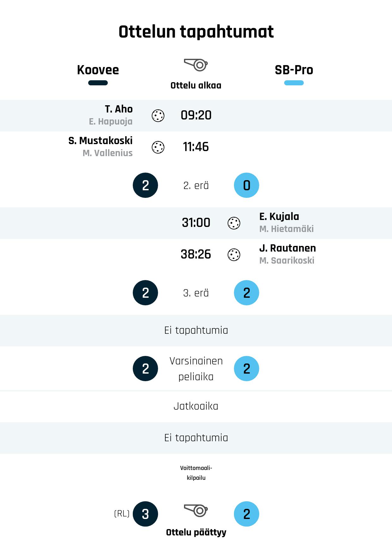Click SB-Pro's final score 2 badge
392x543 pixels.
[x=247, y=514]
